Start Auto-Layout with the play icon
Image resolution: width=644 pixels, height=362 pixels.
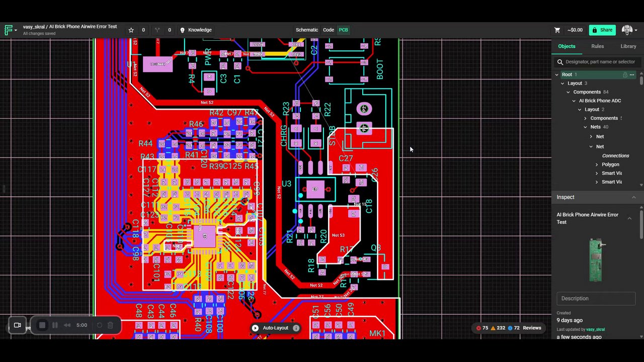255,328
